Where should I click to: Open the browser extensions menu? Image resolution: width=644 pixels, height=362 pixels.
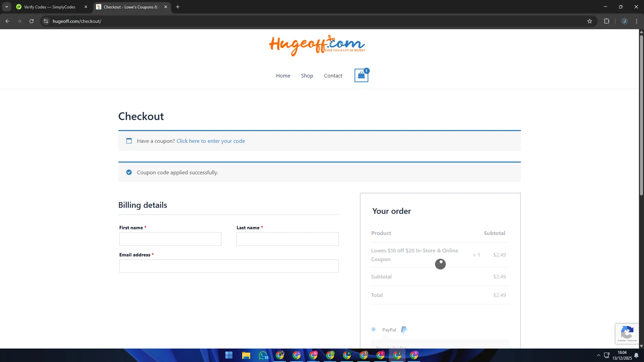click(607, 21)
